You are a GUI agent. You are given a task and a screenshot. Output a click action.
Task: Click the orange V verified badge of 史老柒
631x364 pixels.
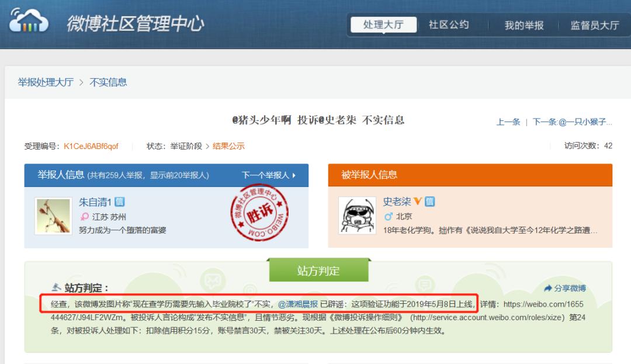pyautogui.click(x=418, y=201)
